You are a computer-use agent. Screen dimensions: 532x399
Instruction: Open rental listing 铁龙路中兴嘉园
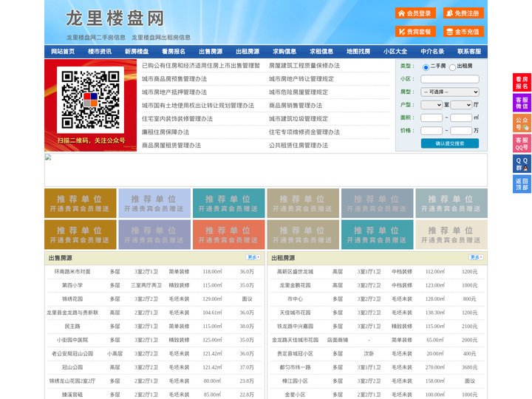(x=295, y=327)
